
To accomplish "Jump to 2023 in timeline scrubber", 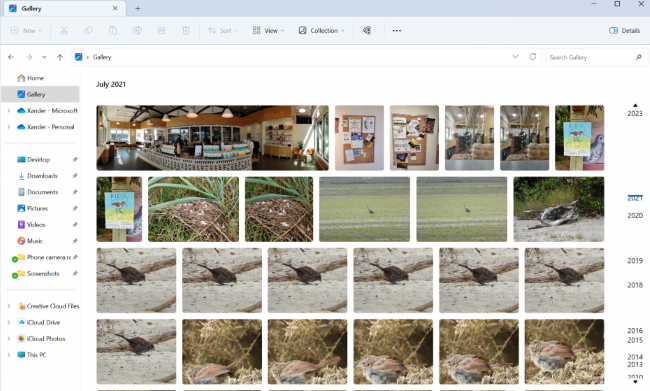I will coord(635,113).
